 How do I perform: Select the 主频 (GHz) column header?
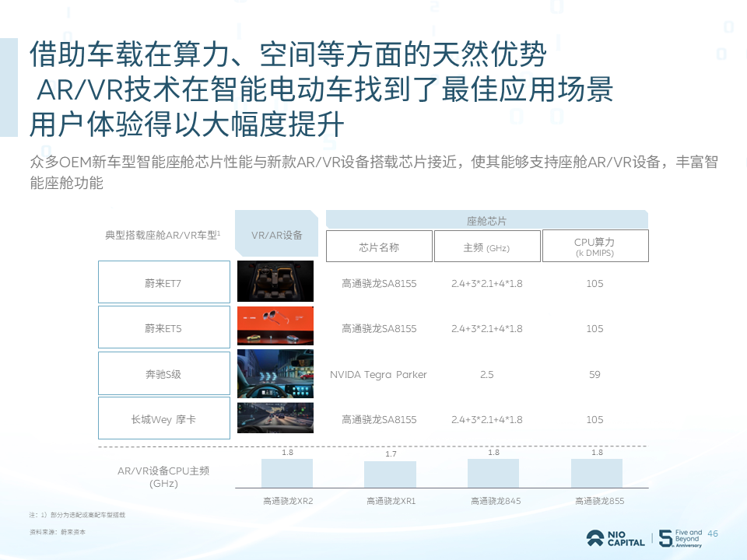point(488,246)
